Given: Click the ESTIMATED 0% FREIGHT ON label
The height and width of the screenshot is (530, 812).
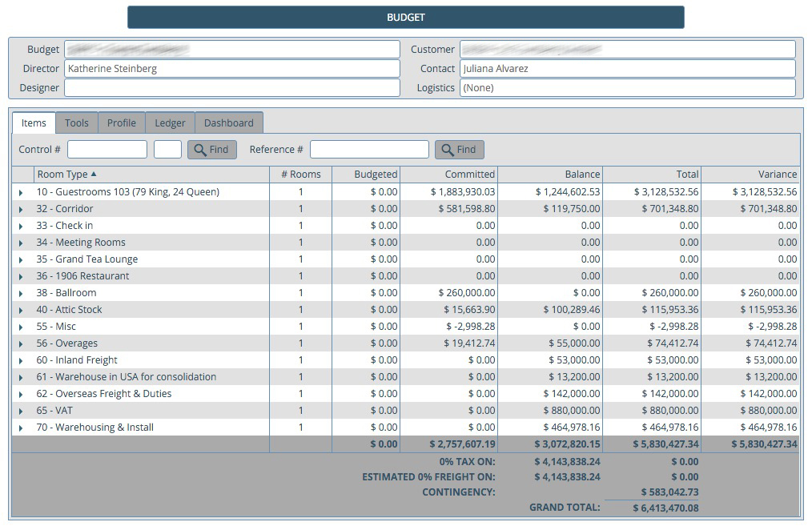Looking at the screenshot, I should (x=428, y=477).
